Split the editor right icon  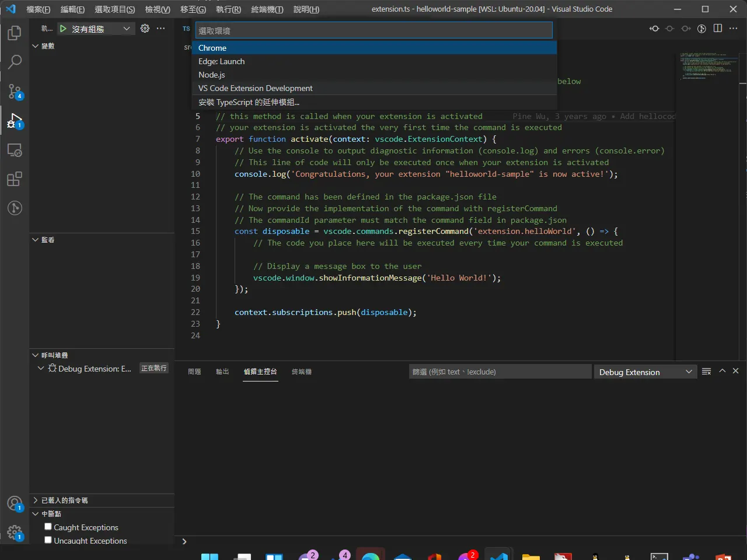718,29
